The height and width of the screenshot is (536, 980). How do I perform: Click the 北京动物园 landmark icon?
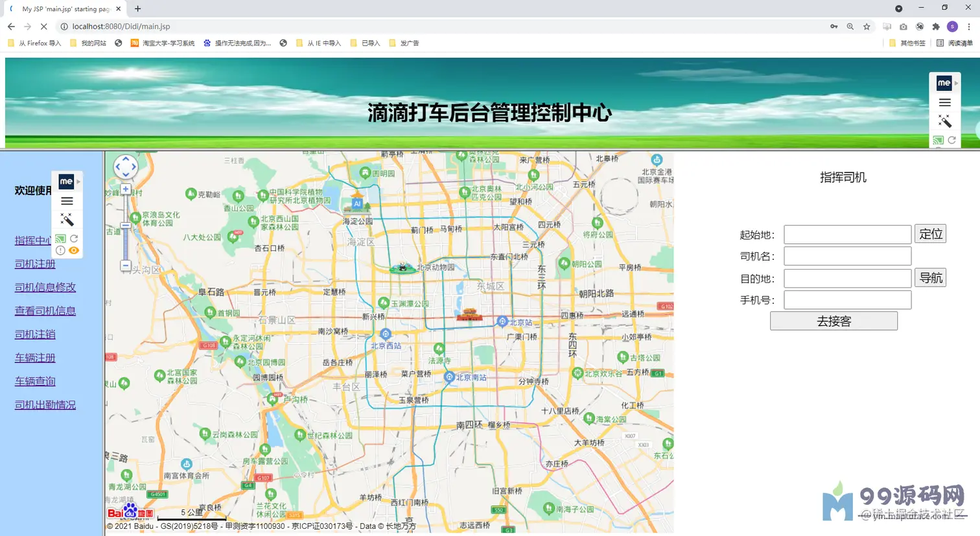403,267
